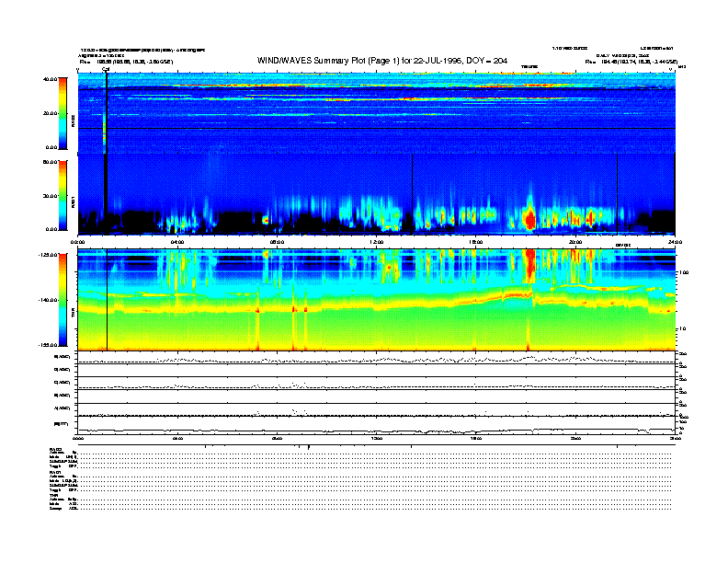Click the 40.00 label on RAD2 scale
The width and height of the screenshot is (728, 563).
50,79
